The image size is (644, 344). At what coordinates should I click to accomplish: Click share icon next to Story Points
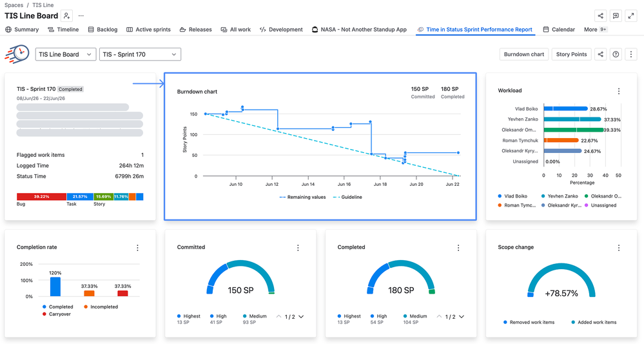[x=600, y=54]
